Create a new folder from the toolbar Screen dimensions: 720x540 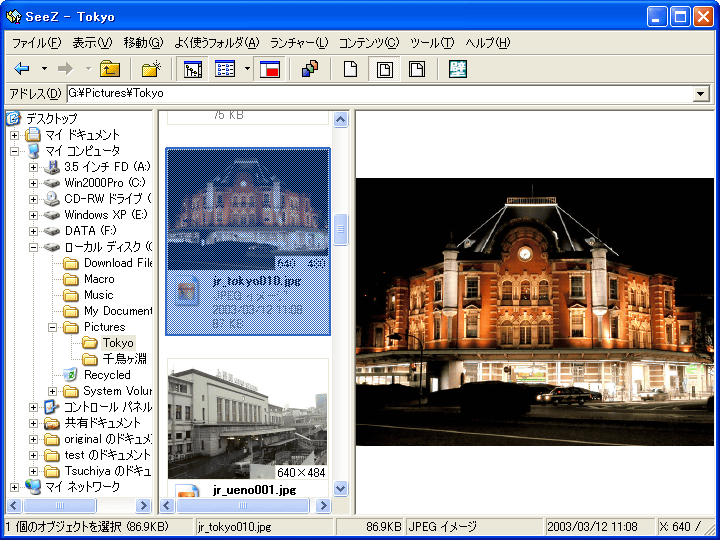point(151,69)
